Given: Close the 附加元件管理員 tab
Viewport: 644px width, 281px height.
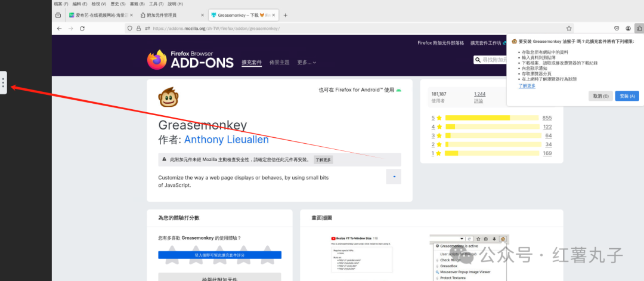Looking at the screenshot, I should [x=202, y=15].
